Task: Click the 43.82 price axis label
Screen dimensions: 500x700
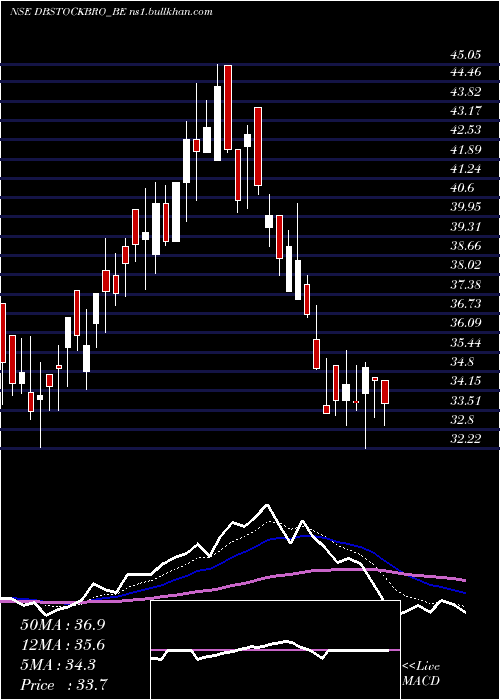Action: coord(465,92)
